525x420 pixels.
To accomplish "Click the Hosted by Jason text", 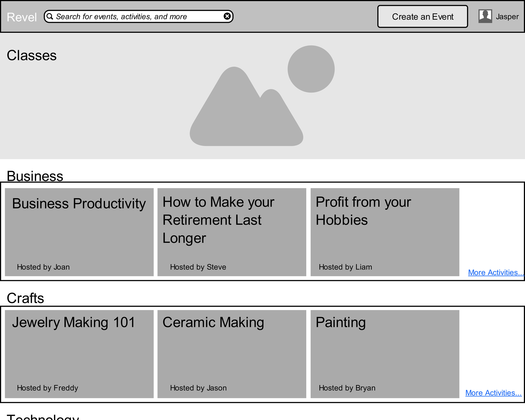I will tap(198, 388).
